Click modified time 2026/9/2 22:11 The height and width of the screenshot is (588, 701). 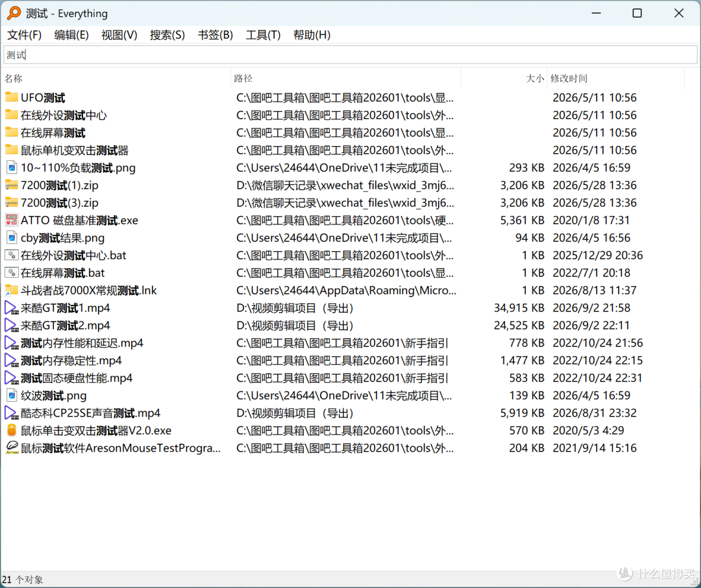pyautogui.click(x=591, y=325)
